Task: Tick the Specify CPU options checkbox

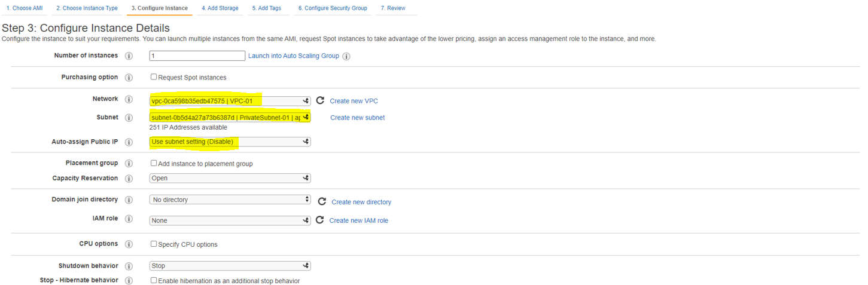Action: pyautogui.click(x=154, y=244)
